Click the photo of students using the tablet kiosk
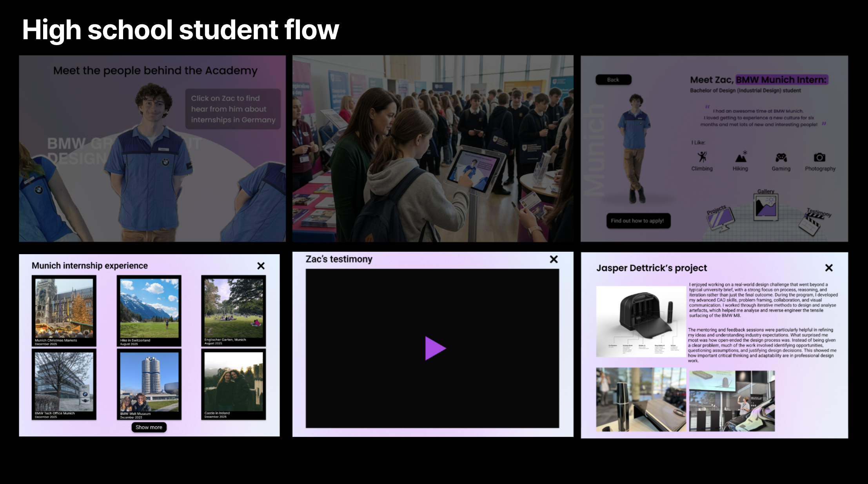 pyautogui.click(x=433, y=148)
